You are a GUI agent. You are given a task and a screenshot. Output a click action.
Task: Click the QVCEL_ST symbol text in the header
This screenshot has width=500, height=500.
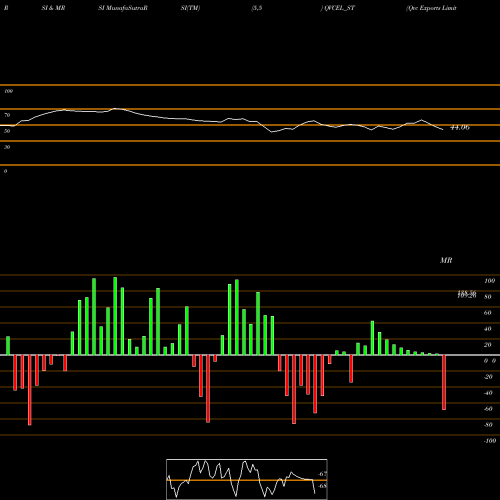pos(339,8)
